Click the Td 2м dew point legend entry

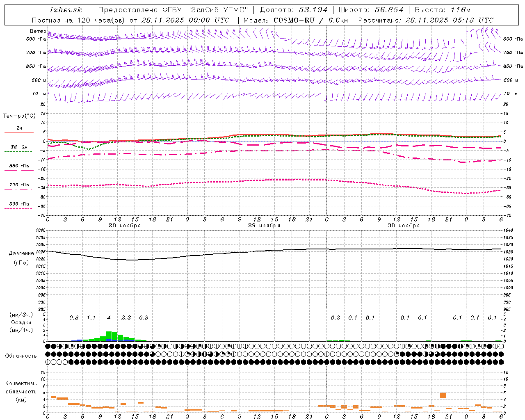pos(19,147)
